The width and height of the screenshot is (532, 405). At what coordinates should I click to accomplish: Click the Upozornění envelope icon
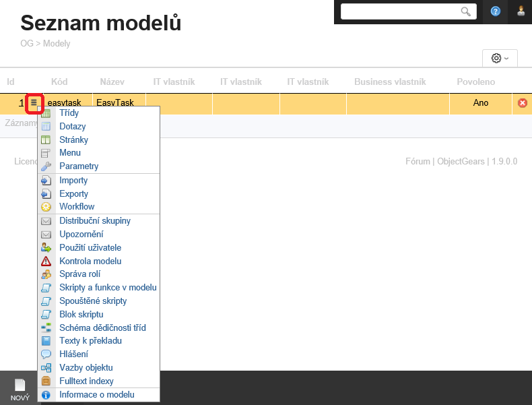[x=46, y=235]
